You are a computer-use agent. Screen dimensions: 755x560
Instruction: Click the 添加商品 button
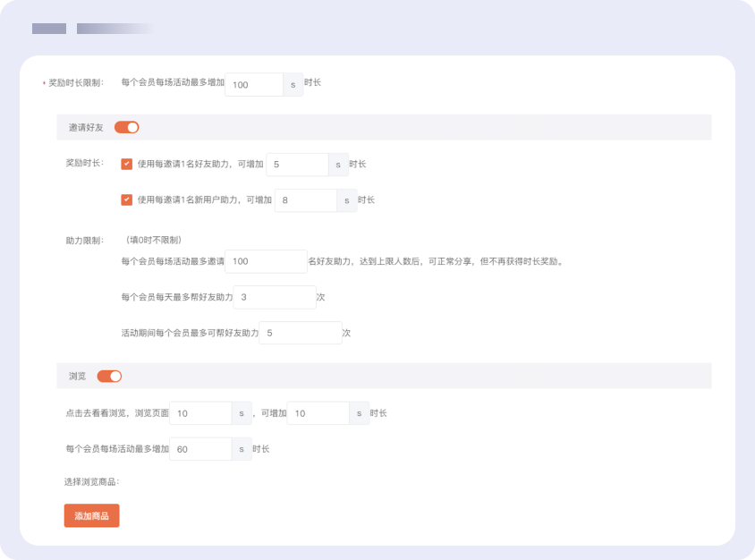[x=91, y=515]
